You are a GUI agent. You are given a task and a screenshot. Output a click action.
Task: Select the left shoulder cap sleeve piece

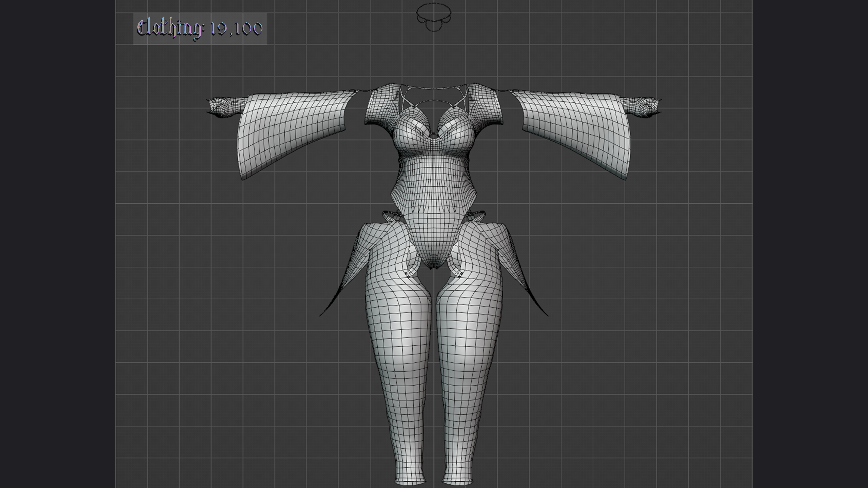(383, 105)
